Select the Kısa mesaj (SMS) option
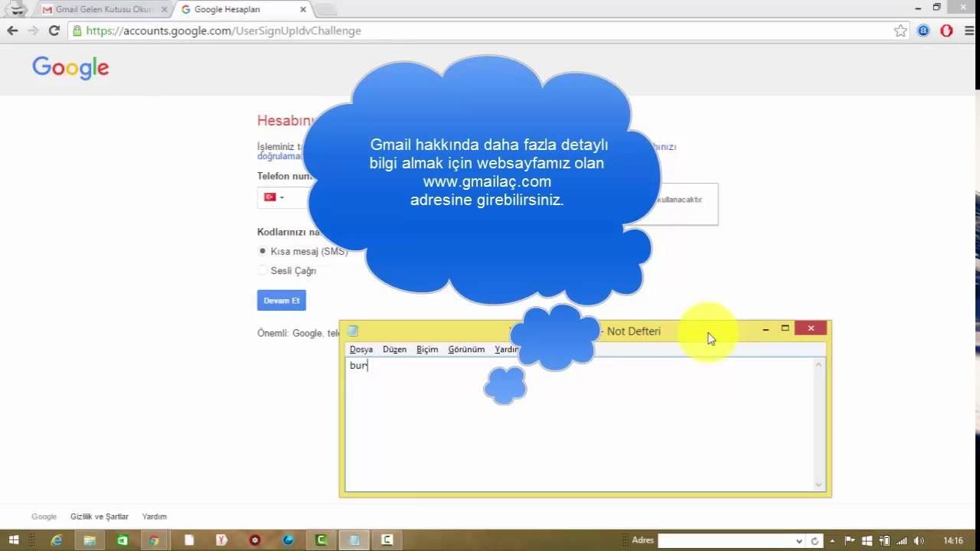This screenshot has width=980, height=551. [x=263, y=251]
